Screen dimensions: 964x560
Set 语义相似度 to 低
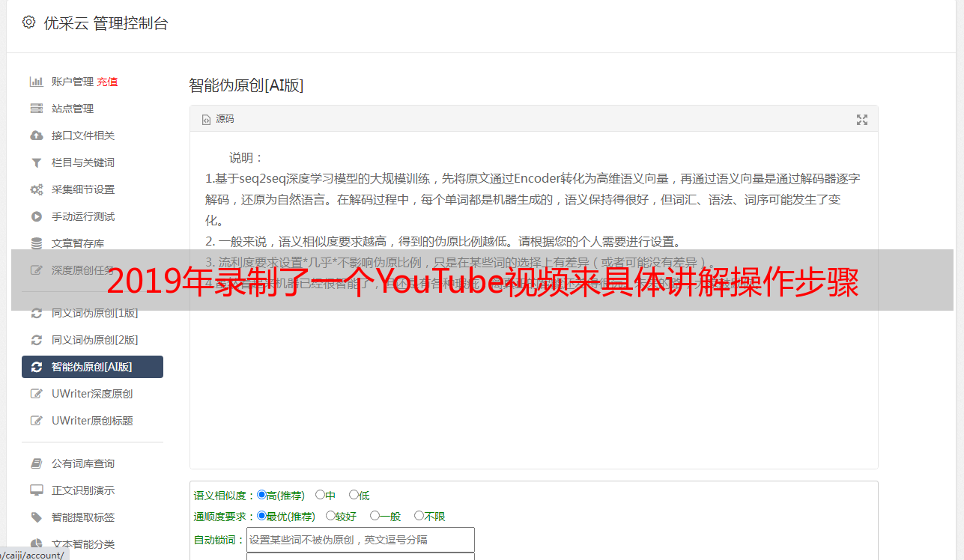click(354, 495)
